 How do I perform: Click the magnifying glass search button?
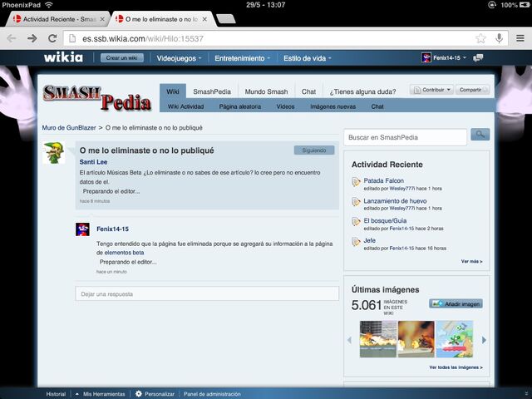click(x=480, y=135)
